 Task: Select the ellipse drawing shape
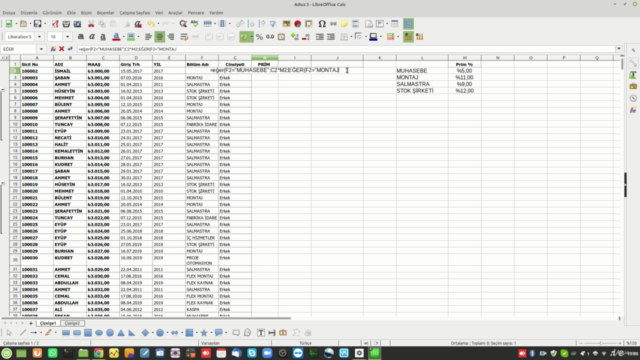pos(99,333)
